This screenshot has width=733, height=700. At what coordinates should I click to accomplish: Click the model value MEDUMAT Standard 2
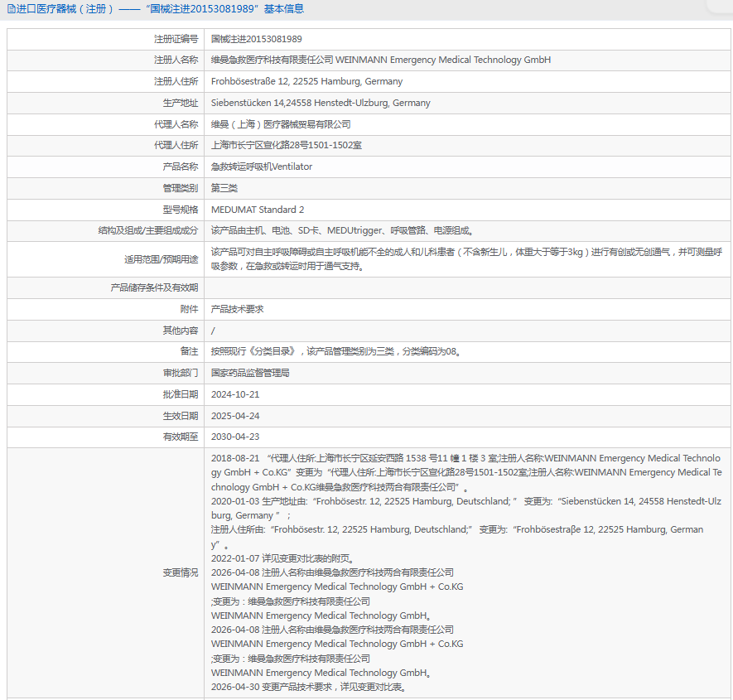pos(258,210)
